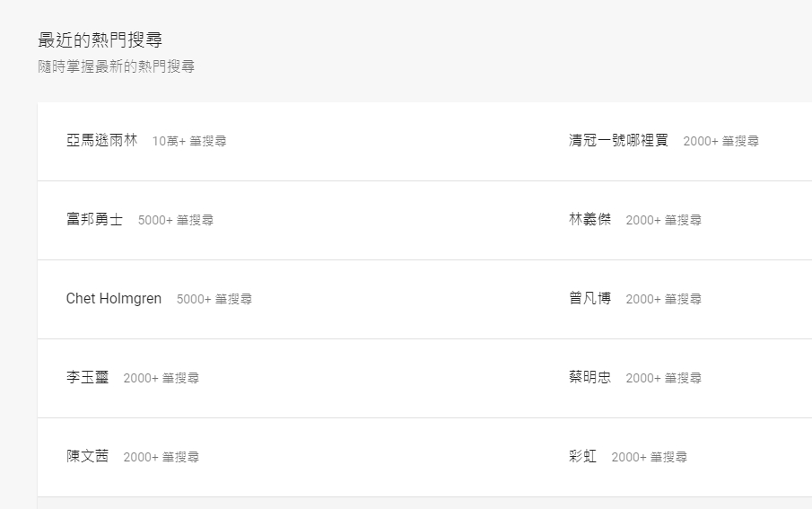Click the 最近的熱門搜尋 heading
Viewport: 812px width, 509px height.
click(x=100, y=40)
